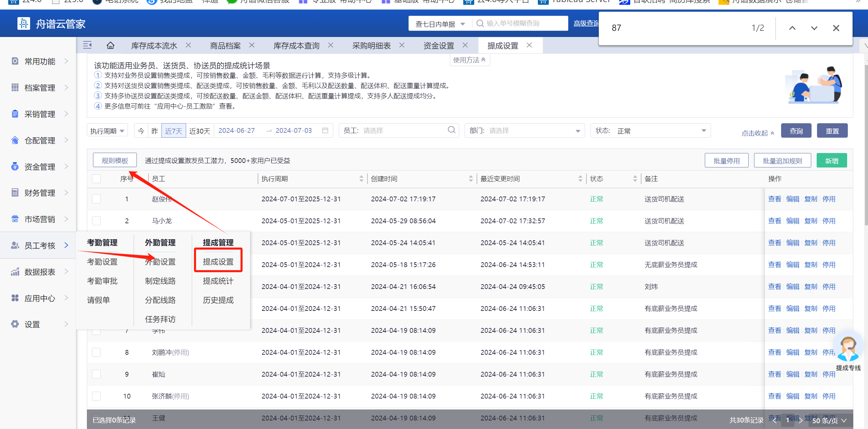This screenshot has height=429, width=868.
Task: Check the select-all header checkbox
Action: click(96, 179)
